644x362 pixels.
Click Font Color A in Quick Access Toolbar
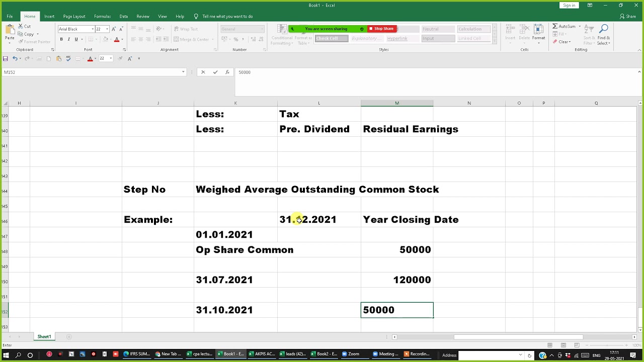(x=90, y=59)
